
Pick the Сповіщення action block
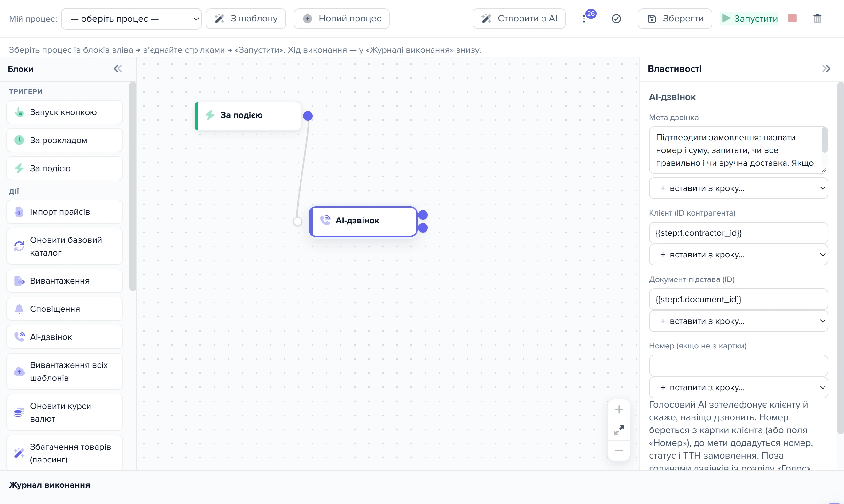65,309
